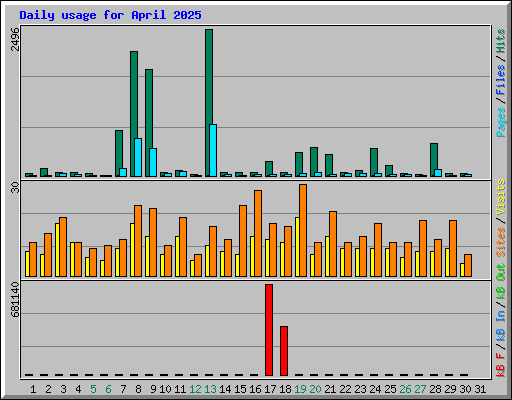Click the orange 'Sites' legend label
The height and width of the screenshot is (400, 512).
coord(501,242)
